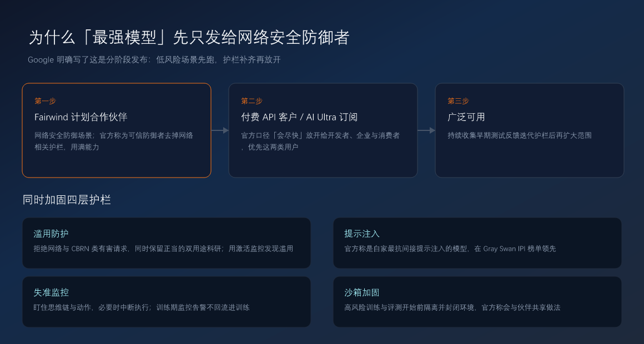Click the 失准监控 card title
644x344 pixels.
pos(51,292)
